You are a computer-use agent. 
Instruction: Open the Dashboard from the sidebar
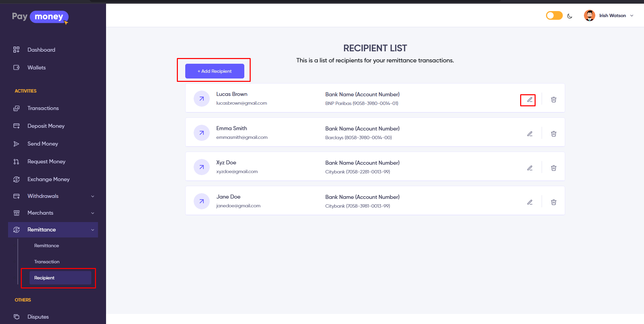41,50
